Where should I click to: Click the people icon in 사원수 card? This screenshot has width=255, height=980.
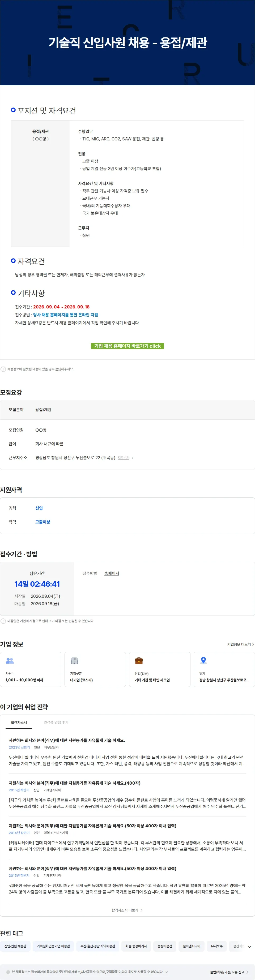[x=10, y=661]
